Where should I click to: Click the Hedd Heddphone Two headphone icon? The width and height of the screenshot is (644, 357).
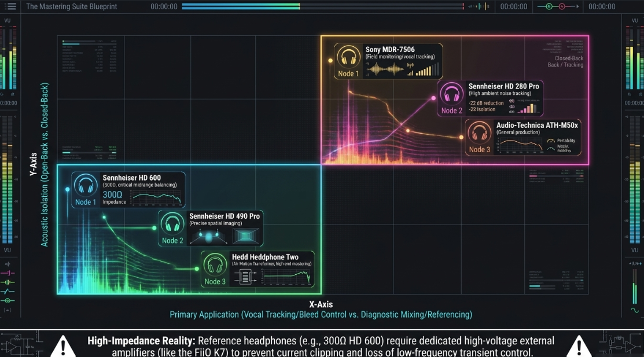coord(215,264)
